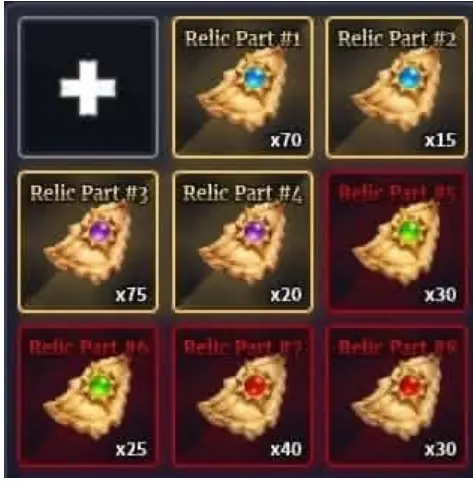
Task: Click the "Relic Part #2" title label
Action: tap(397, 39)
